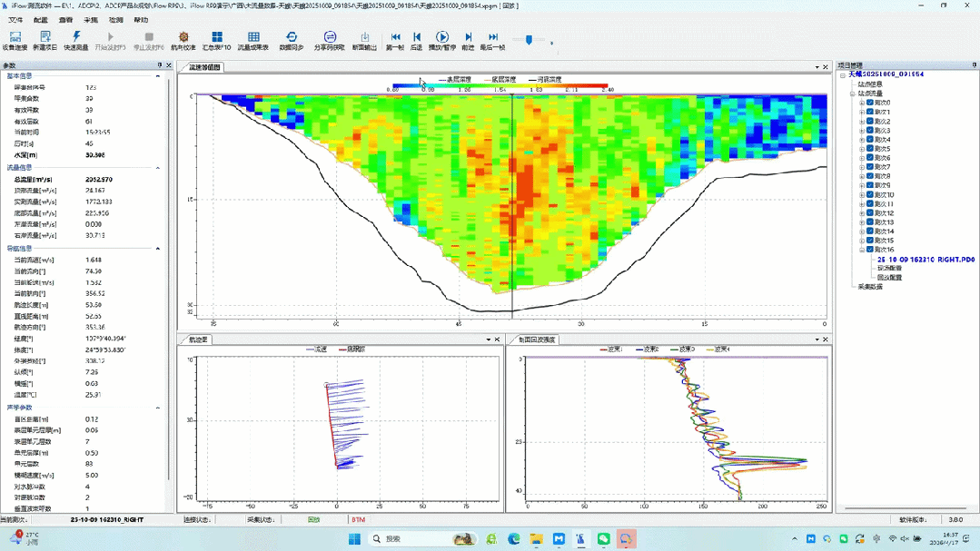The height and width of the screenshot is (551, 980).
Task: Click the 底跟踪 legend entry
Action: pyautogui.click(x=351, y=349)
